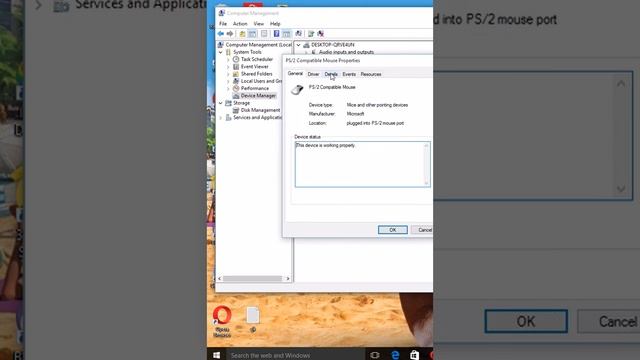Switch to the Driver tab
The width and height of the screenshot is (640, 360).
313,74
